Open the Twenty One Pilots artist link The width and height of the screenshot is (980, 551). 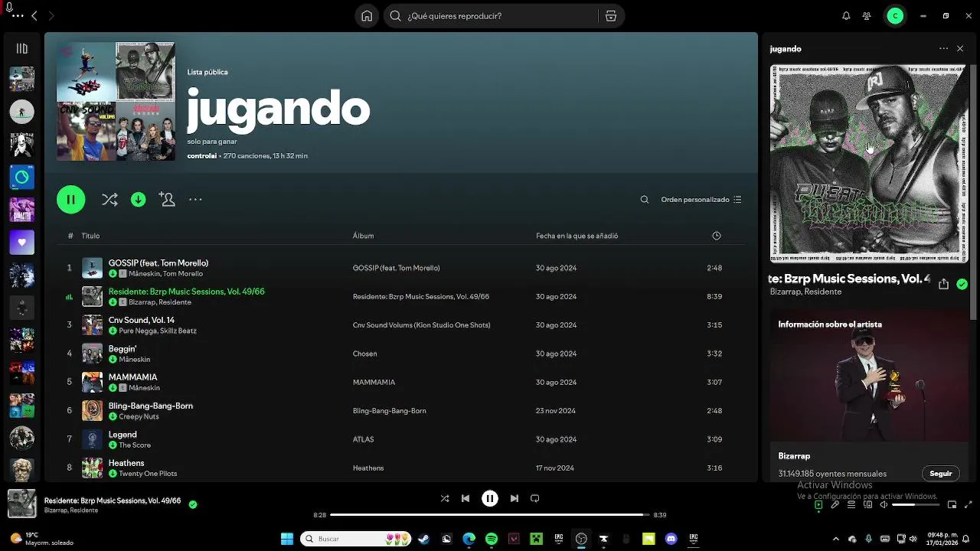tap(148, 474)
